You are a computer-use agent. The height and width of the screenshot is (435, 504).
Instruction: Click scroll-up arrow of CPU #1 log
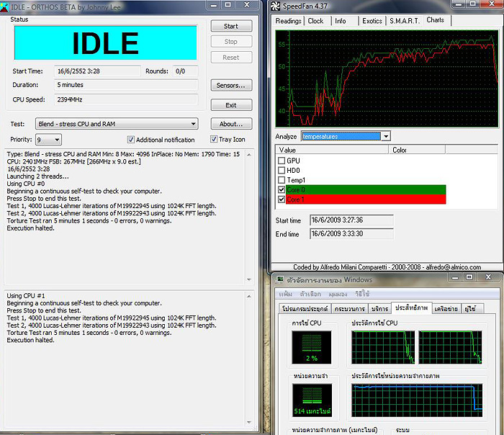[x=249, y=296]
